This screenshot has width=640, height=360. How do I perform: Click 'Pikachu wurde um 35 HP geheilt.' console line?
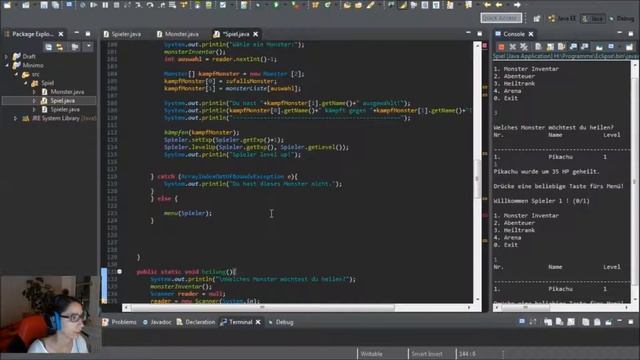coord(547,172)
